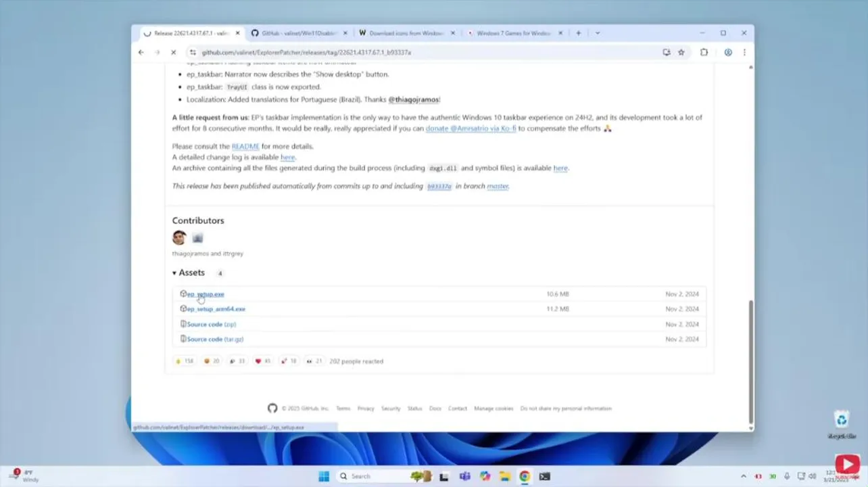The height and width of the screenshot is (487, 868).
Task: Stop loading the page
Action: point(174,52)
